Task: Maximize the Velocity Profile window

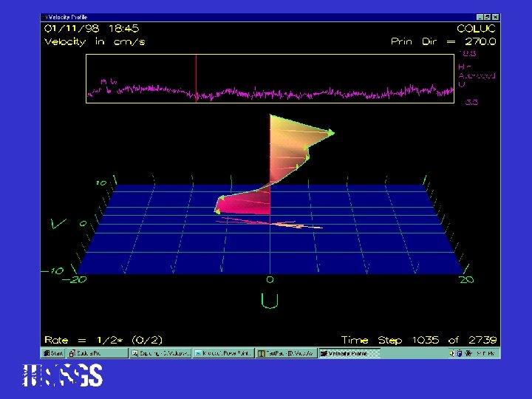Action: pyautogui.click(x=488, y=17)
